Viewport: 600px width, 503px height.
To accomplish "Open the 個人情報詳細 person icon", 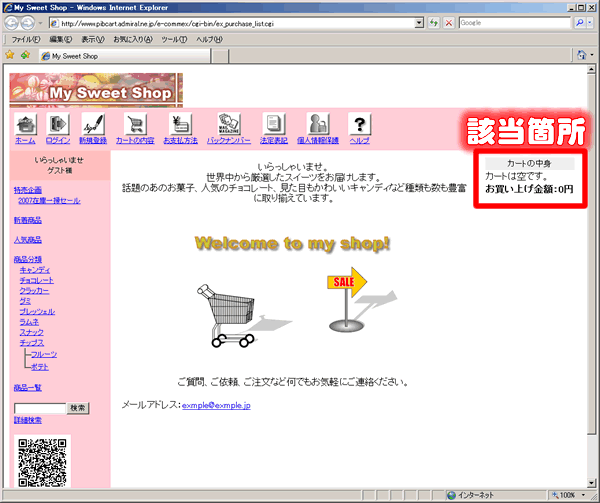I will [318, 124].
